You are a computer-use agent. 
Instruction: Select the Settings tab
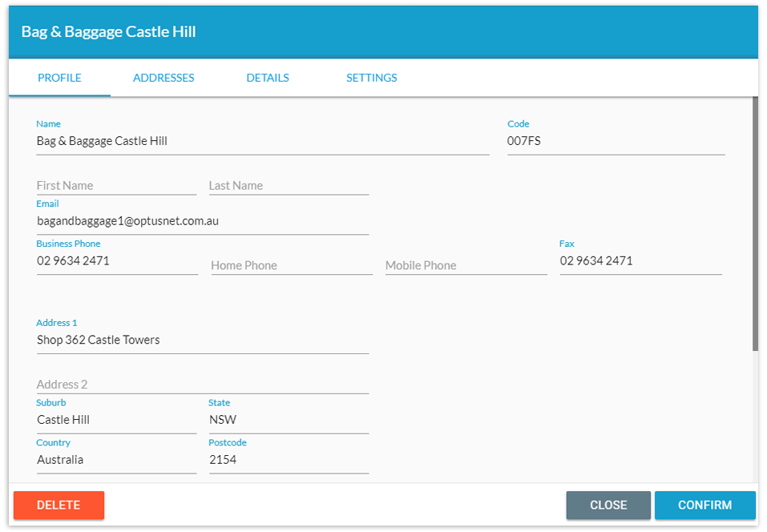pyautogui.click(x=371, y=78)
